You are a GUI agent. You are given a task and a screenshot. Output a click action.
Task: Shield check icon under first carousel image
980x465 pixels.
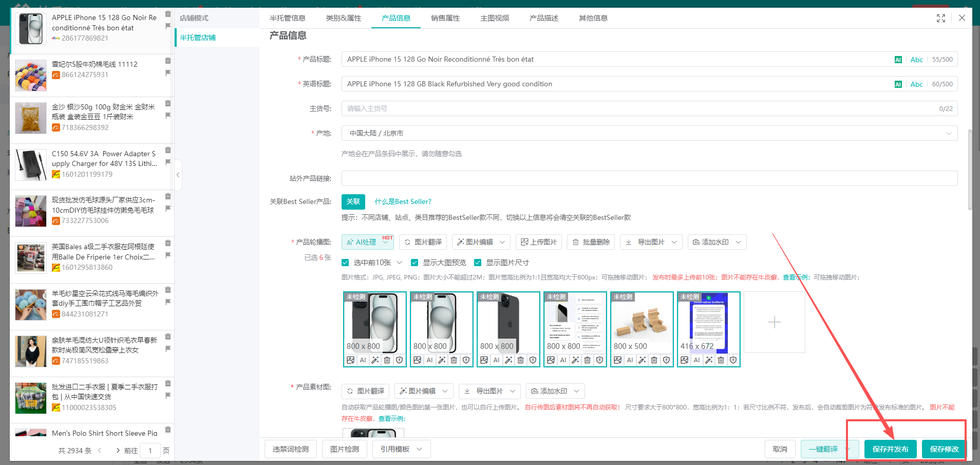click(399, 360)
